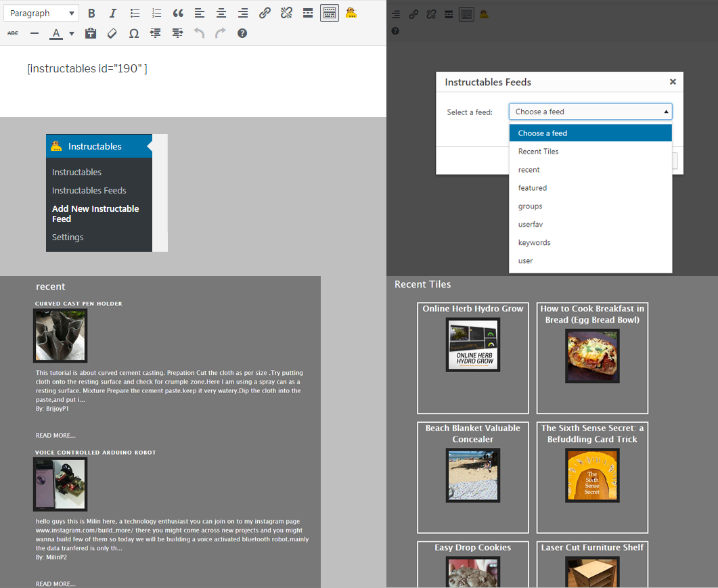Toggle the toolbar kitchen sink icon
Screen dimensions: 718x588
(x=330, y=14)
